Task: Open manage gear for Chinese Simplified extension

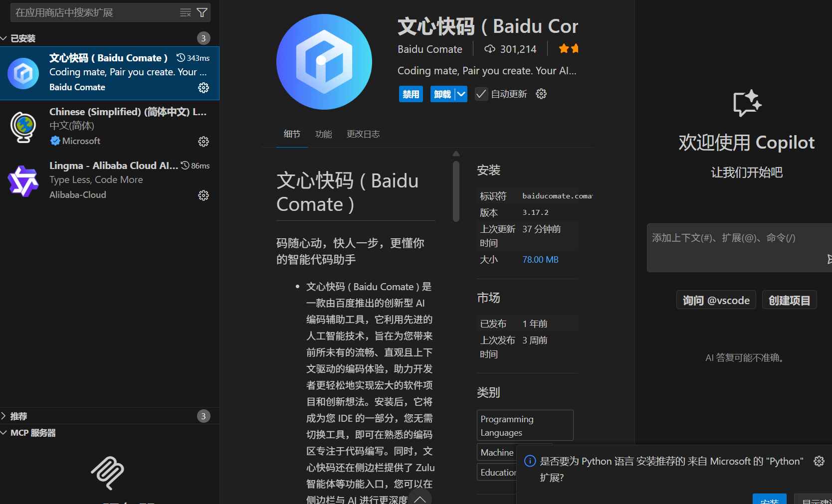Action: [x=204, y=142]
